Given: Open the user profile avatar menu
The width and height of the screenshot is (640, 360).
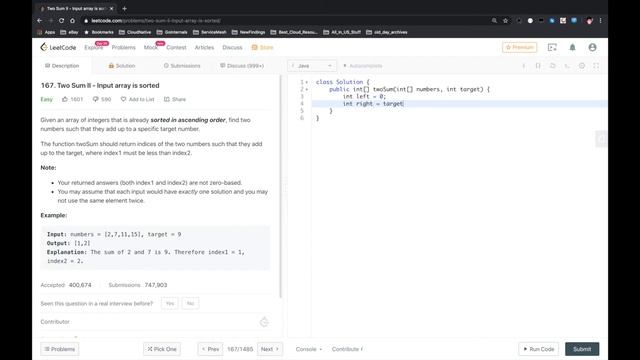Looking at the screenshot, I should tap(592, 47).
